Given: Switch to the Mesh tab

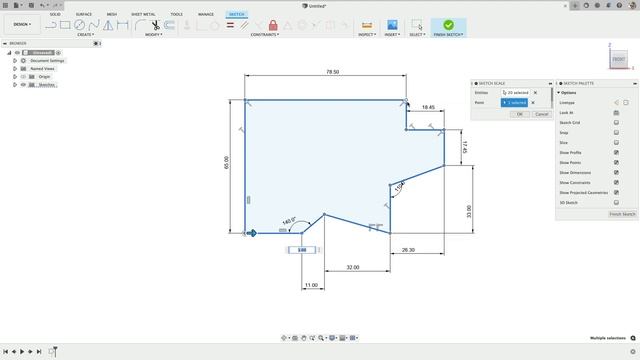Looking at the screenshot, I should pos(112,14).
